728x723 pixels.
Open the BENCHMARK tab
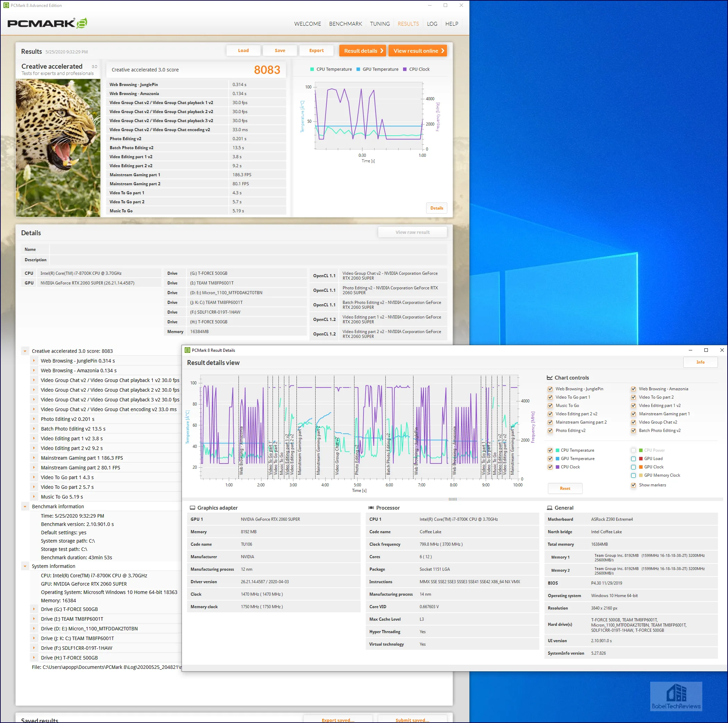(345, 24)
